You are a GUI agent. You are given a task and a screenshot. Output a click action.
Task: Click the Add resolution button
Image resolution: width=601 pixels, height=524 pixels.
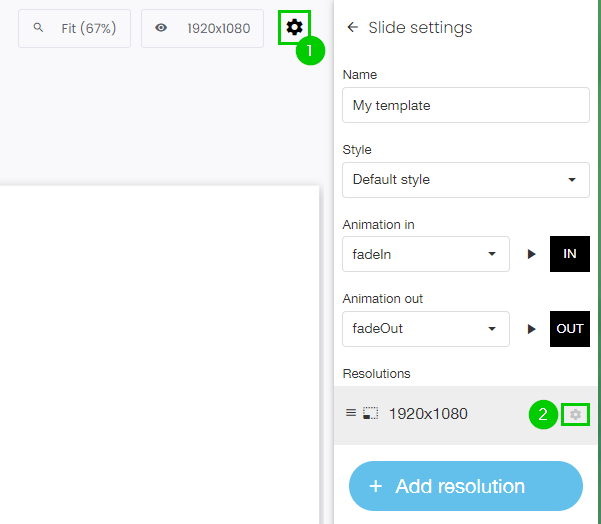point(465,487)
